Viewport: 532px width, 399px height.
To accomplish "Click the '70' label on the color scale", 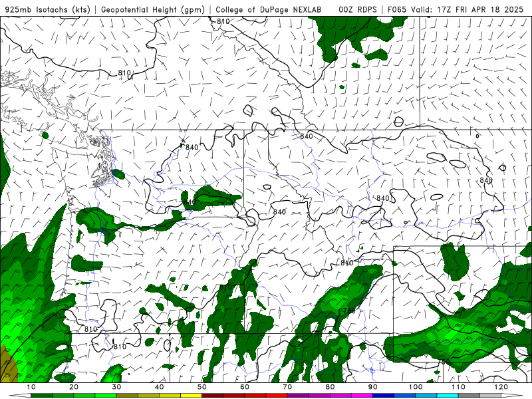I will click(287, 387).
